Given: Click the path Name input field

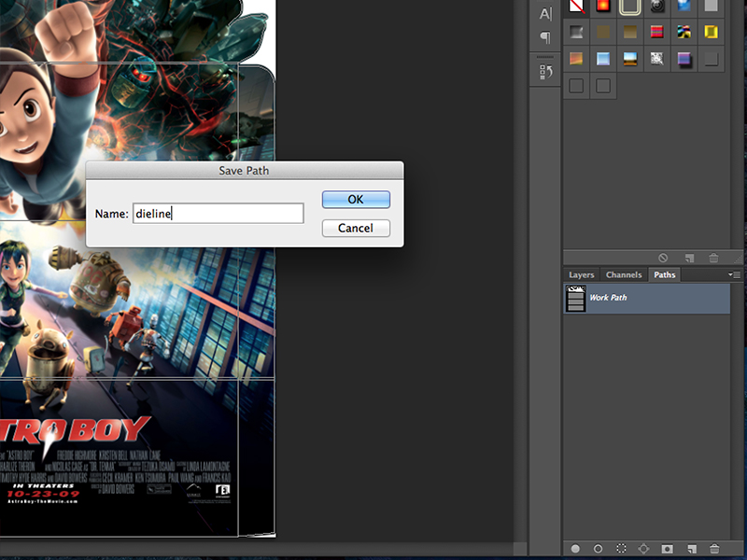Looking at the screenshot, I should coord(218,214).
